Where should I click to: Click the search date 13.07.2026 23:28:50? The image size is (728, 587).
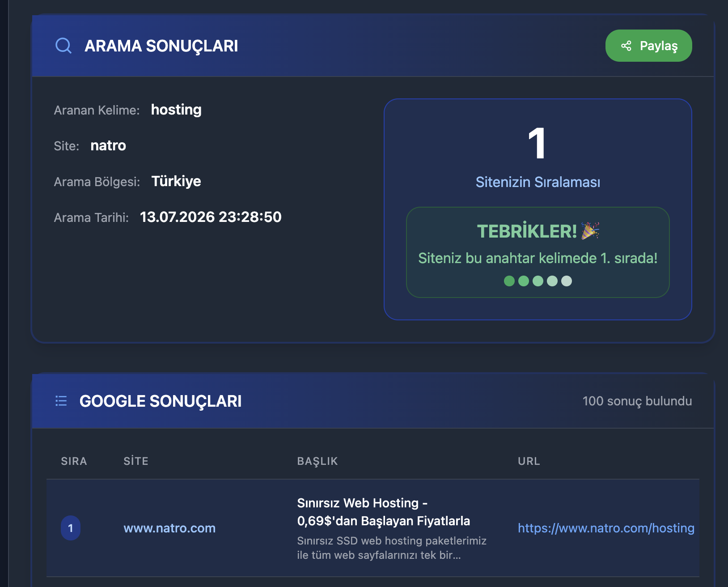pyautogui.click(x=211, y=217)
